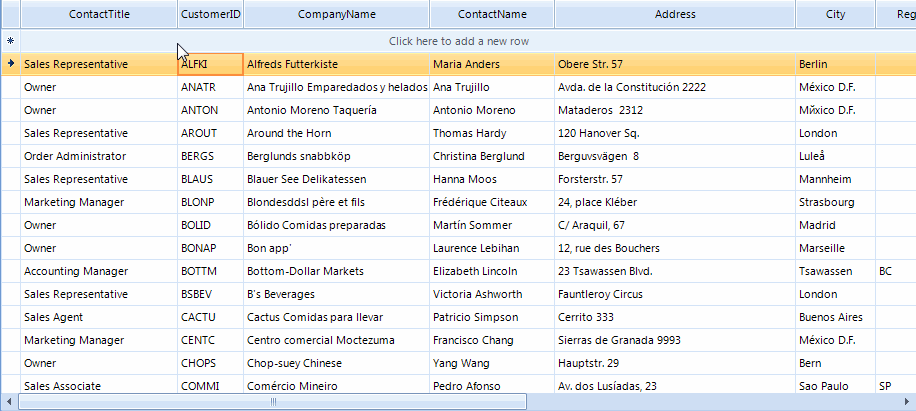Select the Around the Horn company cell
This screenshot has width=916, height=411.
(x=336, y=133)
